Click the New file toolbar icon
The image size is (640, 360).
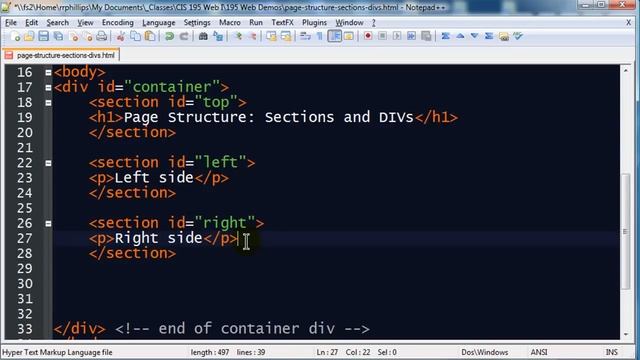point(16,37)
